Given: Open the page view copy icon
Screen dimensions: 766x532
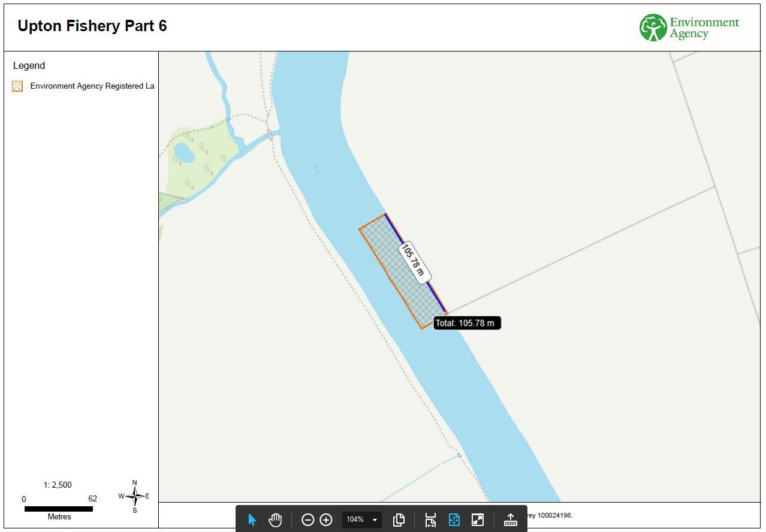Looking at the screenshot, I should coord(399,519).
